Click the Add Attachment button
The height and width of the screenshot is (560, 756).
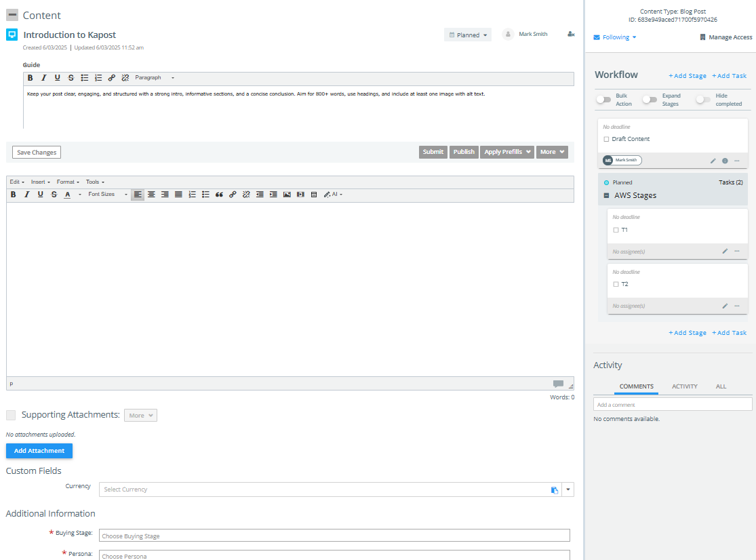click(39, 451)
